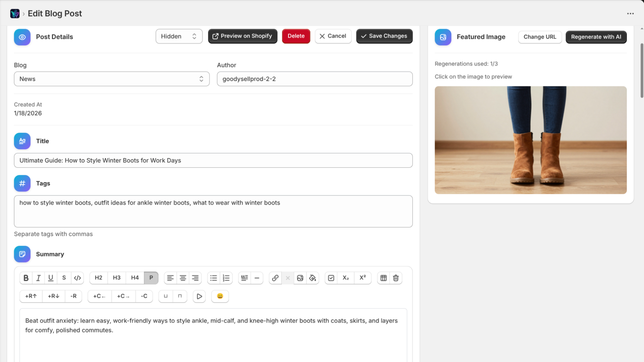Open the overflow menu in the top-right
The width and height of the screenshot is (644, 362).
(631, 13)
